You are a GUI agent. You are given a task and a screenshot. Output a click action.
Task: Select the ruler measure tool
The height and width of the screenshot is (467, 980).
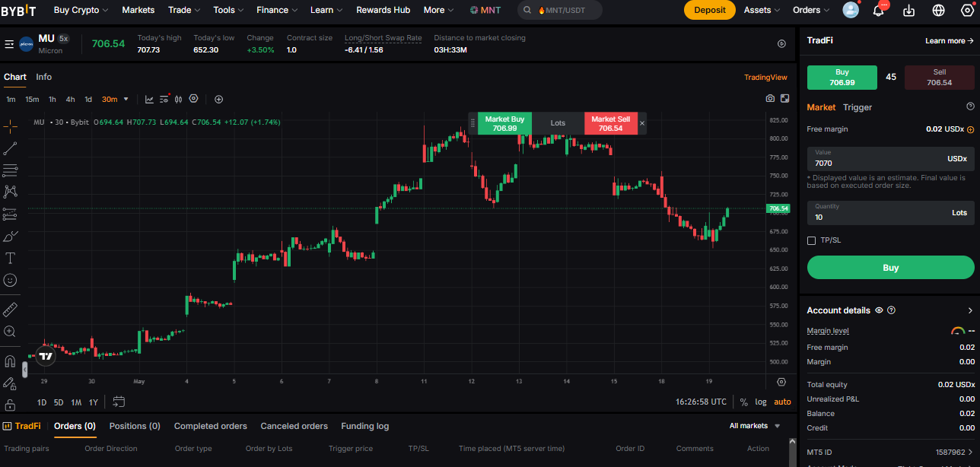[10, 310]
